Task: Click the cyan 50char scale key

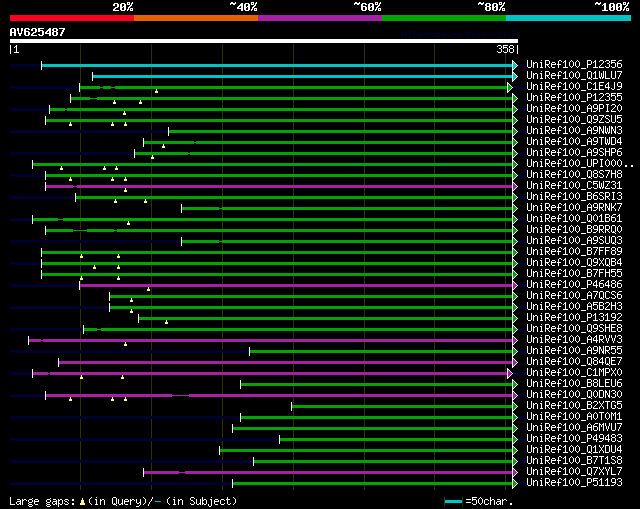Action: pos(453,501)
